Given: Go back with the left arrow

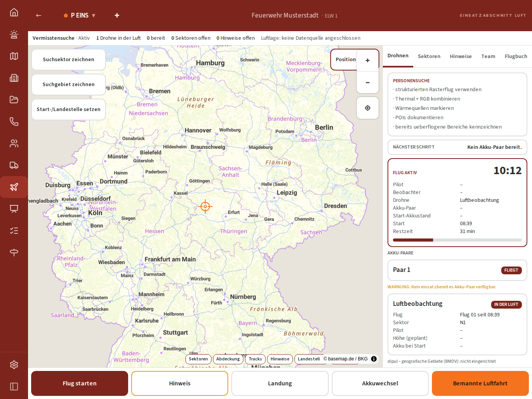Looking at the screenshot, I should 39,16.
